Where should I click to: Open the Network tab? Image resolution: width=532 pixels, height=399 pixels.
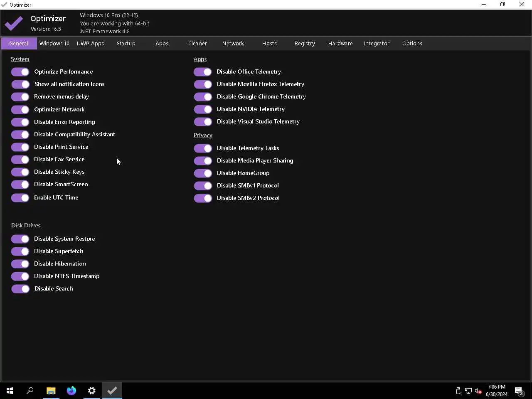pos(233,43)
